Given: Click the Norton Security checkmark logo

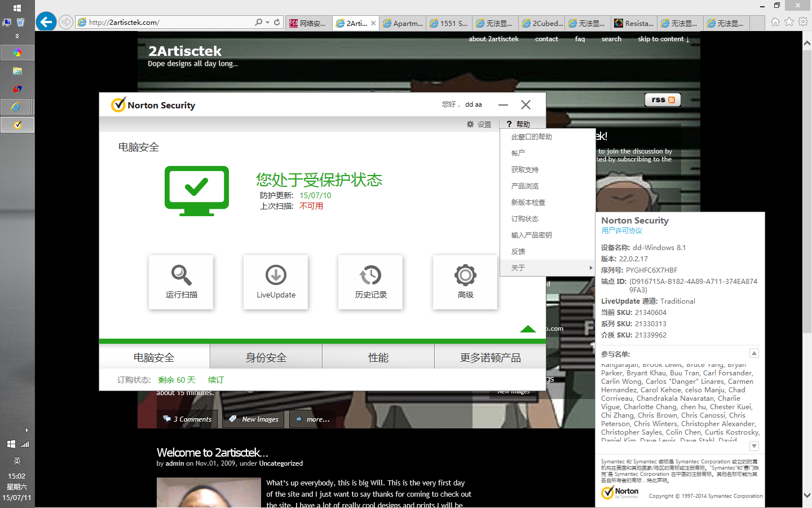Looking at the screenshot, I should click(x=118, y=105).
